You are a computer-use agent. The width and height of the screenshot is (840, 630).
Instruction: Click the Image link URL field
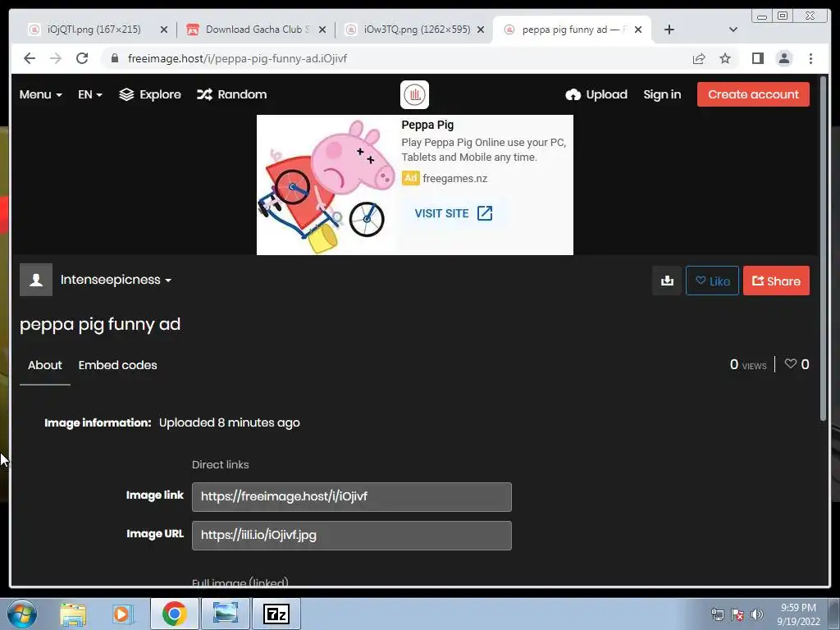pyautogui.click(x=351, y=496)
